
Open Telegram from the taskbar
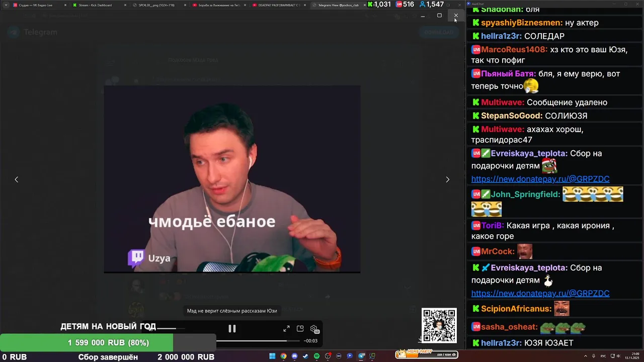tap(361, 356)
